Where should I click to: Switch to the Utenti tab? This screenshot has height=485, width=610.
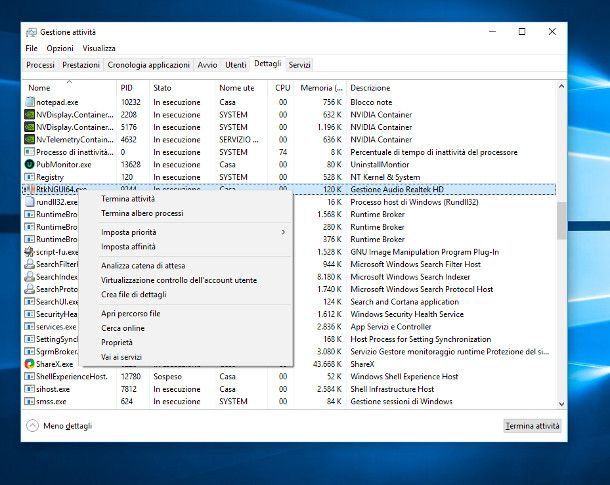(236, 65)
